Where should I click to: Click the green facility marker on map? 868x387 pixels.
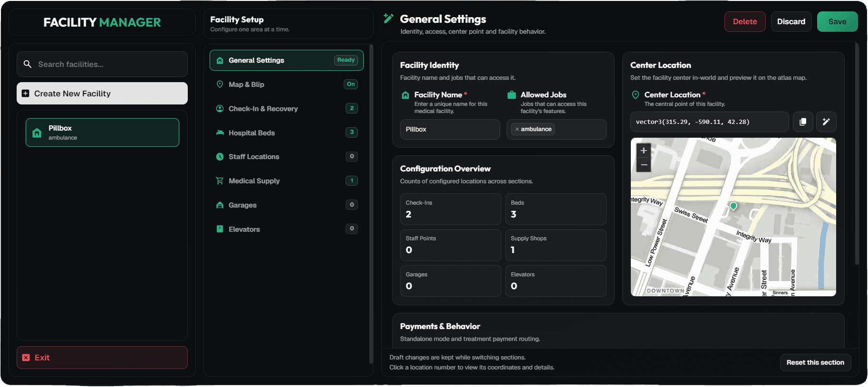[733, 206]
